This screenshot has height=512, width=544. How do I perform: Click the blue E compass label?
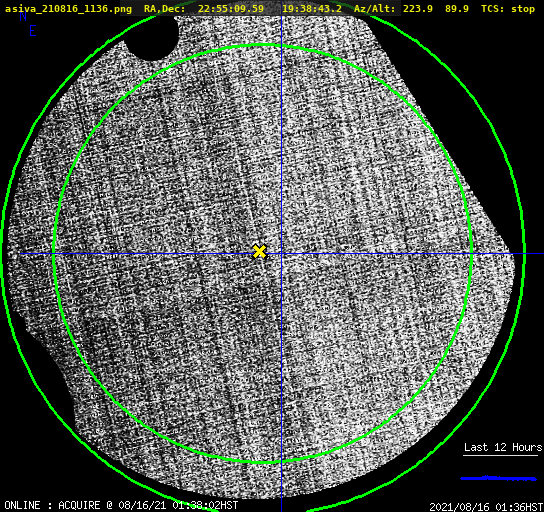coord(33,31)
